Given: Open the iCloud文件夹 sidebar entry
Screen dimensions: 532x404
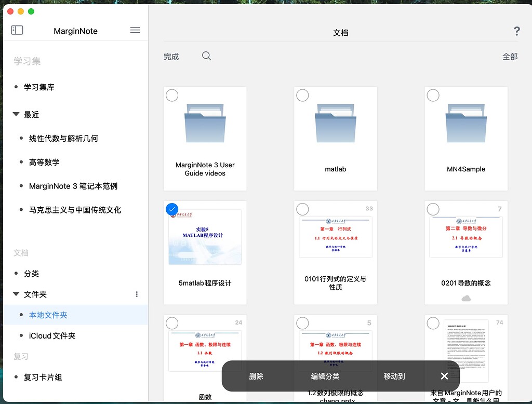Looking at the screenshot, I should coord(52,335).
